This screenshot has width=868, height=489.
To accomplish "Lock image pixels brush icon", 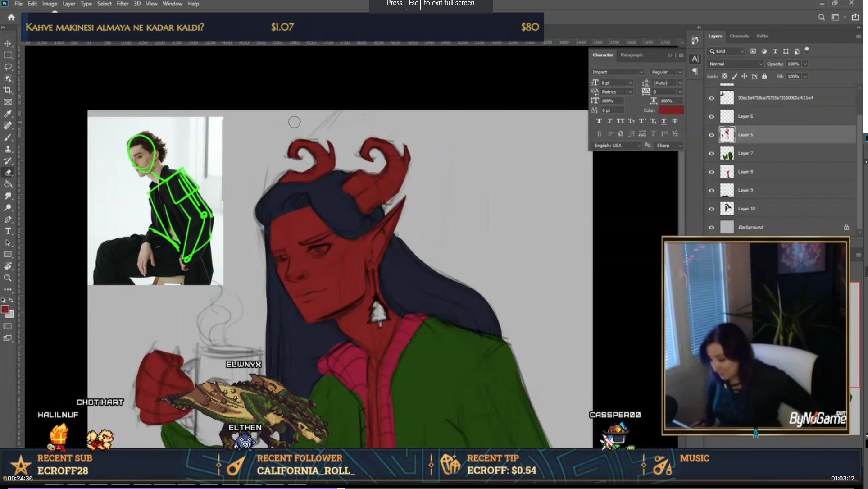I will pyautogui.click(x=735, y=77).
